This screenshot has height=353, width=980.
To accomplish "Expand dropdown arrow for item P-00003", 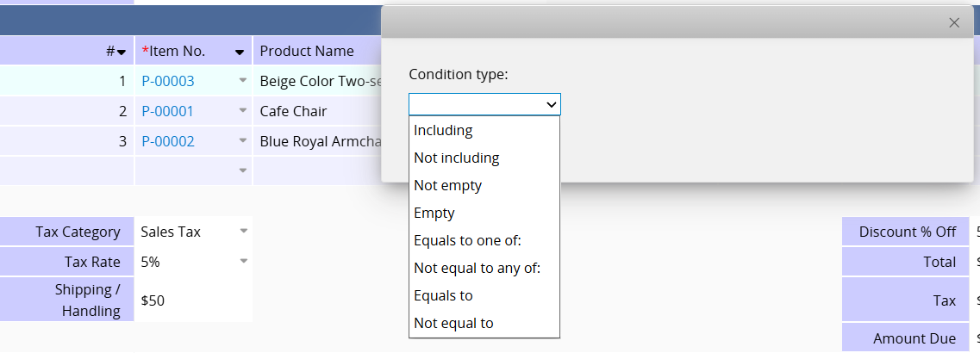I will [x=243, y=81].
